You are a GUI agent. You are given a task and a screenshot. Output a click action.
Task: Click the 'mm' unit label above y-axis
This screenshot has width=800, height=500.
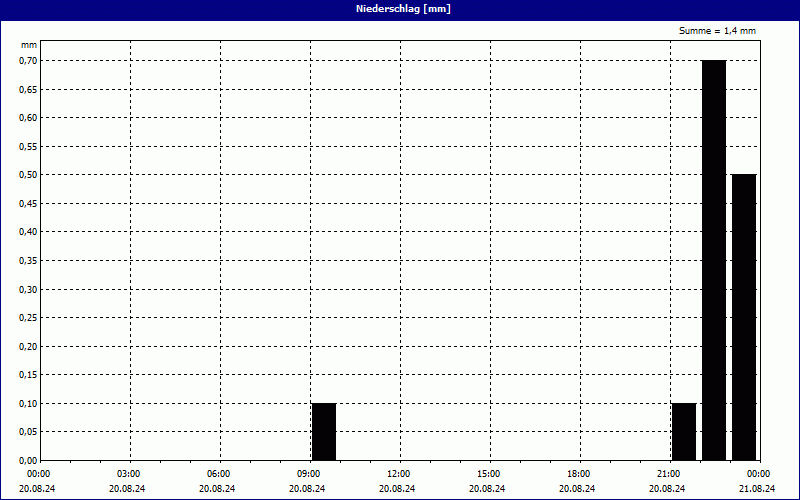pyautogui.click(x=29, y=45)
